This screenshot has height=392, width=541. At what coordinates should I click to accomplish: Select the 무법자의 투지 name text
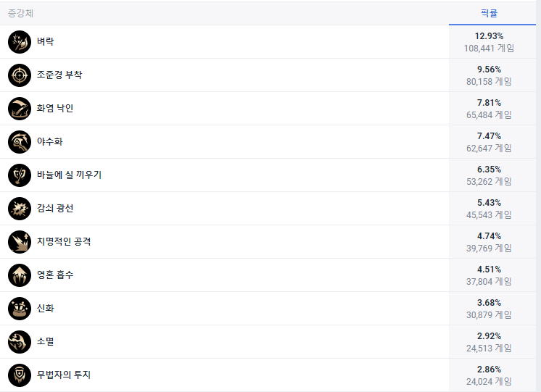coord(64,375)
